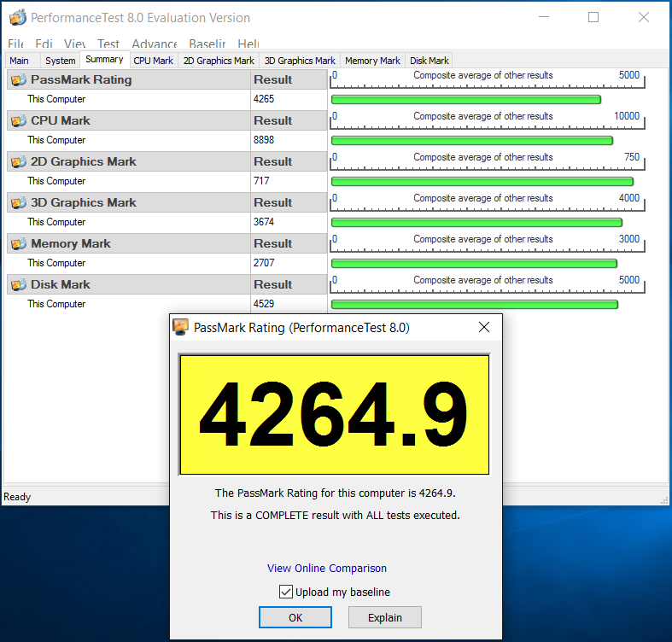The image size is (672, 642).
Task: Open the View menu
Action: coord(74,44)
